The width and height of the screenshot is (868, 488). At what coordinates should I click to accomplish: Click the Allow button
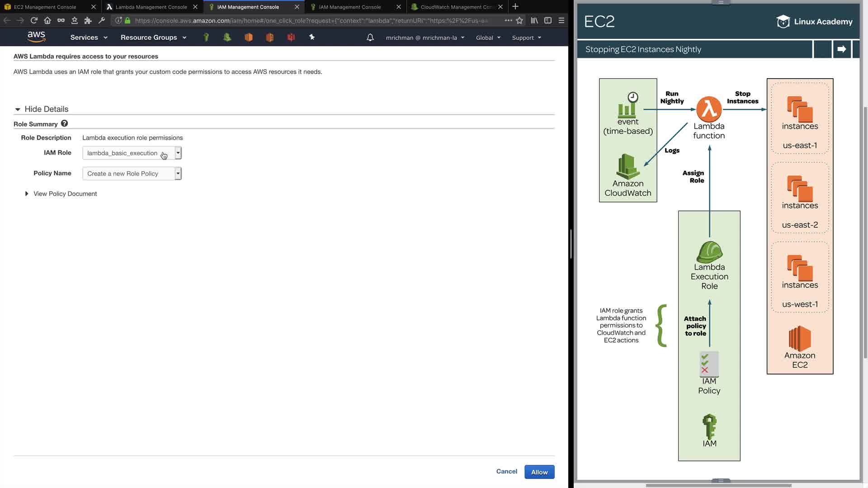pyautogui.click(x=539, y=472)
